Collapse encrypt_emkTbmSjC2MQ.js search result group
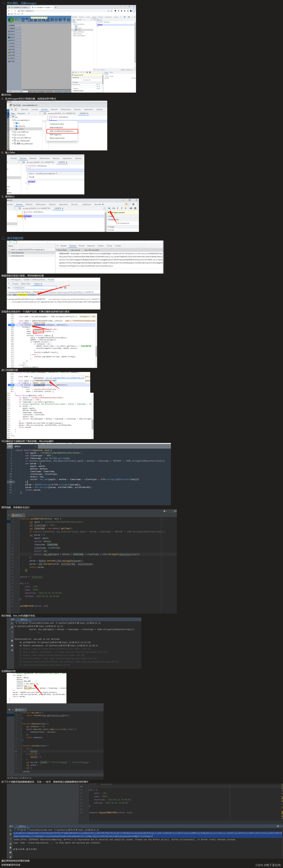283x868 pixels. [x=8, y=292]
